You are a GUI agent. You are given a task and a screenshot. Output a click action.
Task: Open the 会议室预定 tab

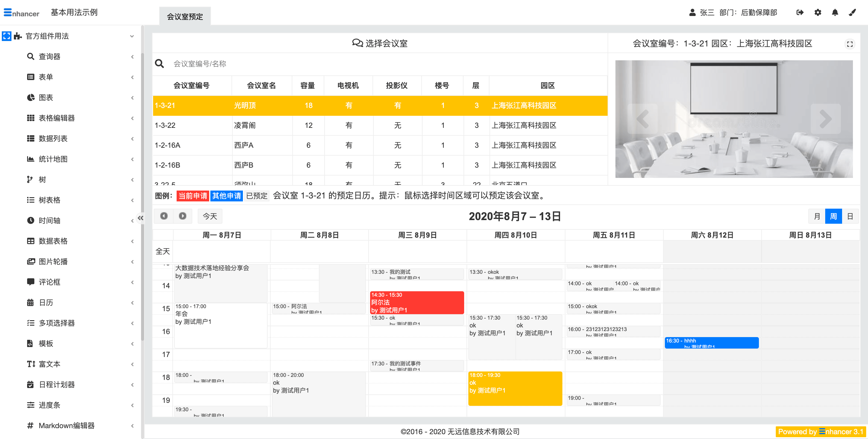pos(185,17)
